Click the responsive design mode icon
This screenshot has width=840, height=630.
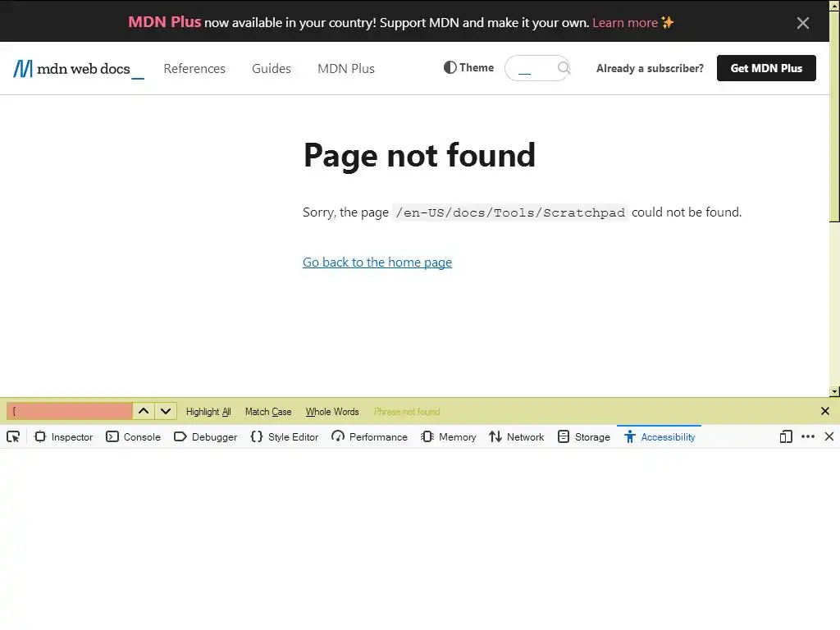tap(786, 437)
